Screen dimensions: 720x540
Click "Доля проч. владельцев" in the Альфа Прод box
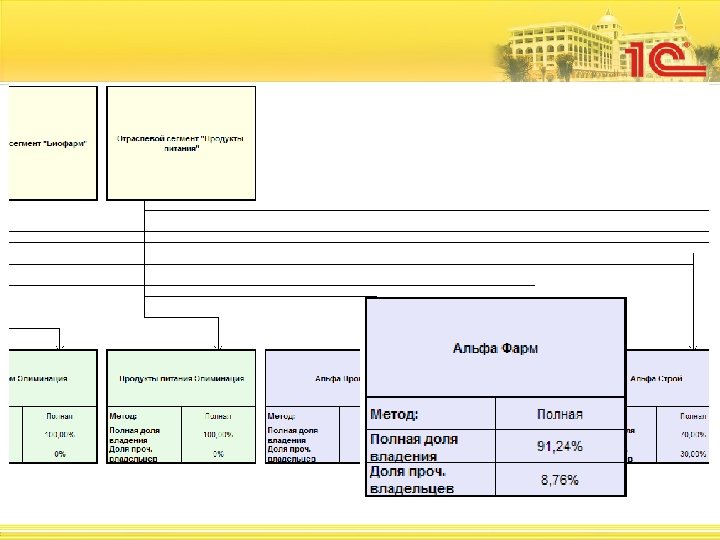(x=291, y=454)
